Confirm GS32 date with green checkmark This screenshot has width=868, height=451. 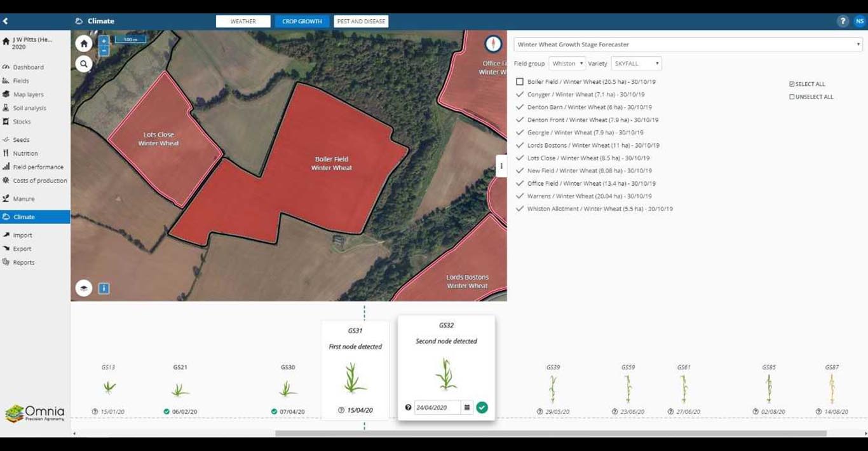[482, 407]
